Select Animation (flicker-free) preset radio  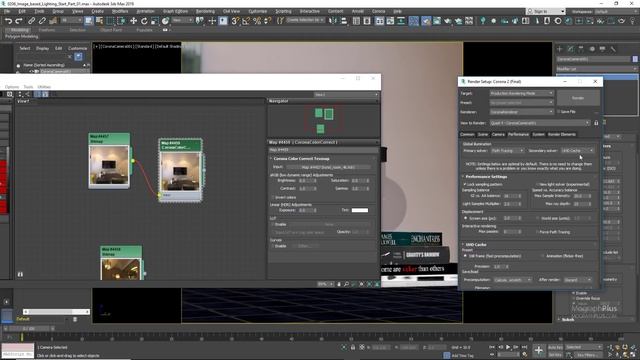[542, 256]
